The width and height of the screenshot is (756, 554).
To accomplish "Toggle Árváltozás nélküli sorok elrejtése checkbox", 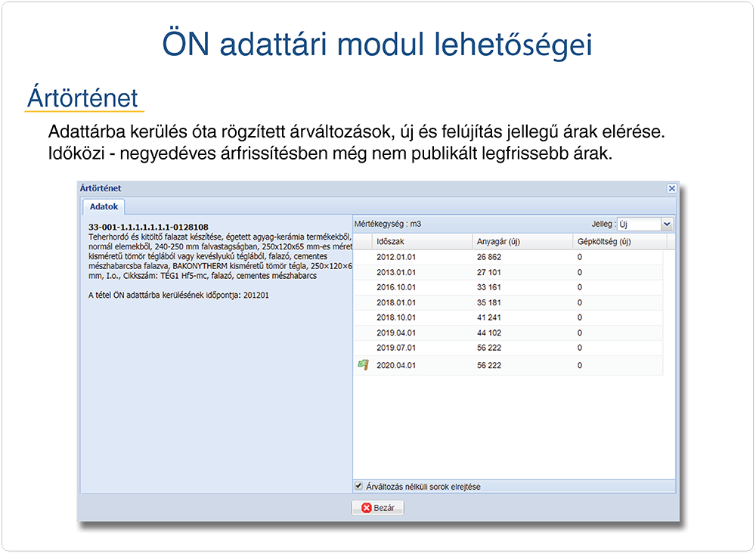I will [358, 486].
